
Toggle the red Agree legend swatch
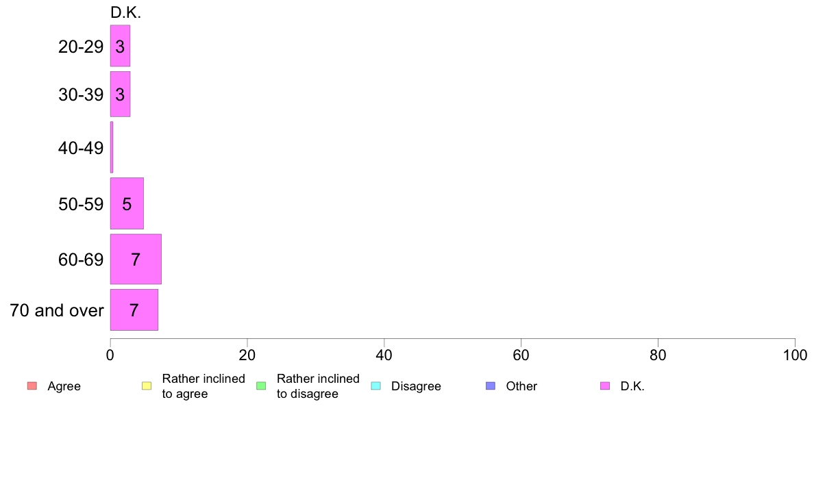pyautogui.click(x=32, y=386)
